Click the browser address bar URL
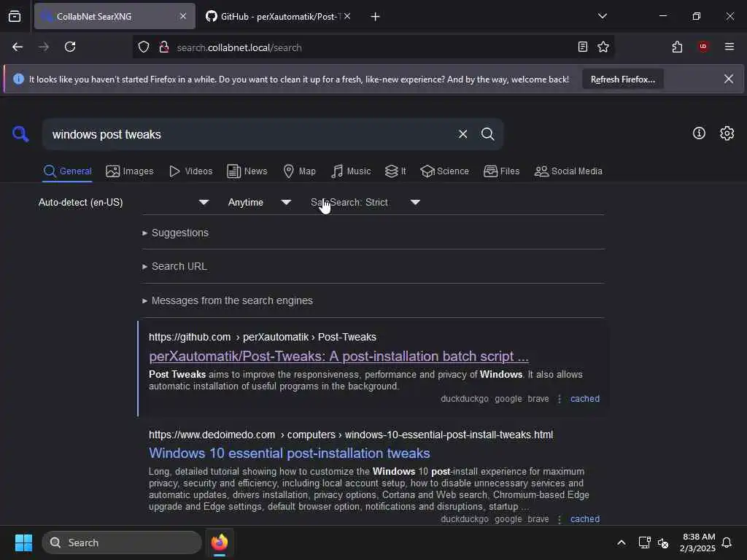 pos(239,47)
